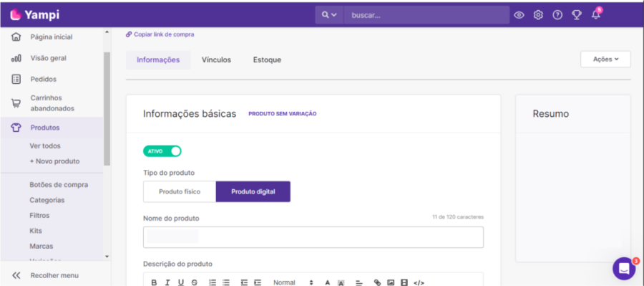The width and height of the screenshot is (644, 286).
Task: Click the double-chevron collapse icon
Action: click(16, 275)
